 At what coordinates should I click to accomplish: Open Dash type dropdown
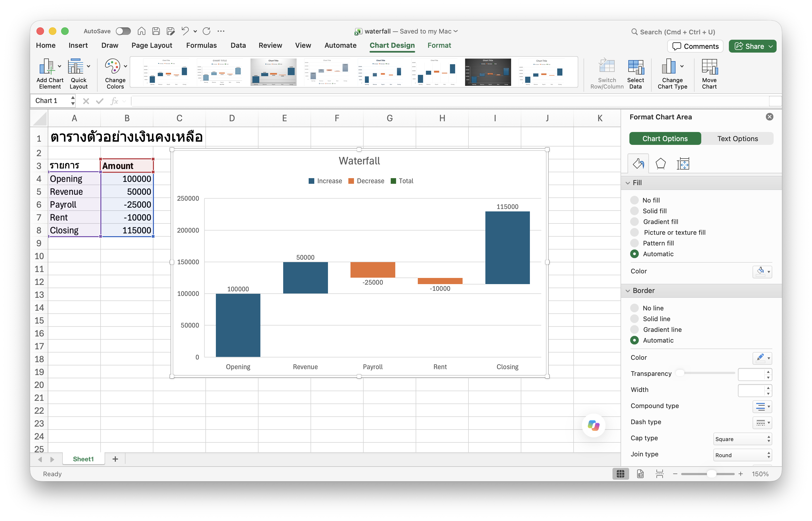(762, 423)
